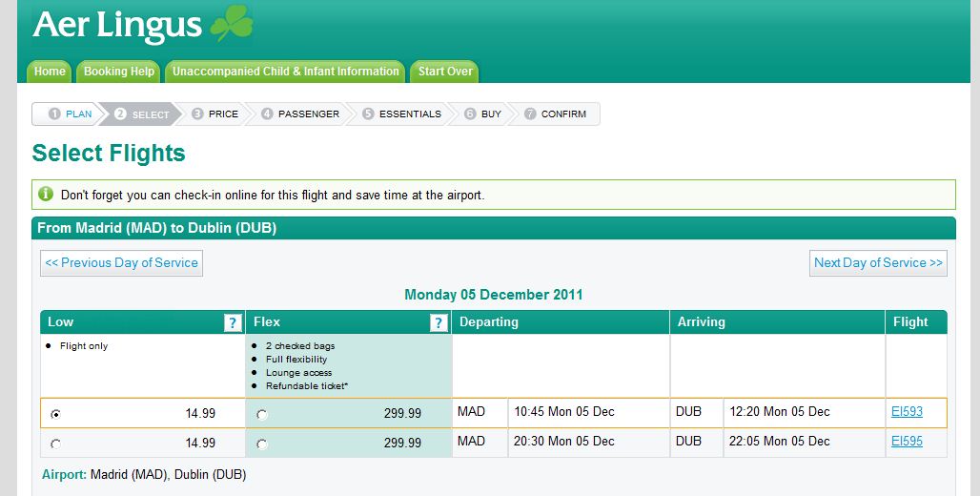Click the Aer Lingus wordmark

(117, 27)
